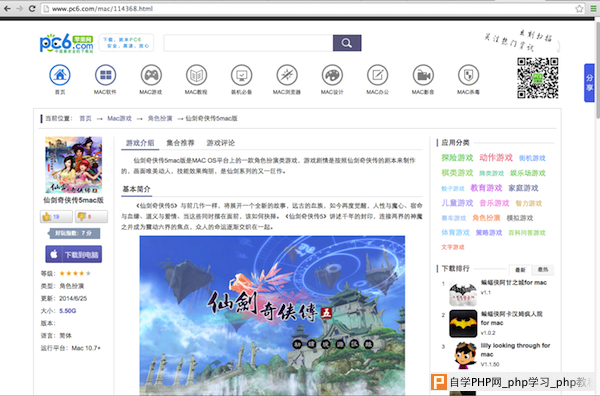
Task: Select the MAC影音 video camera icon
Action: point(423,75)
